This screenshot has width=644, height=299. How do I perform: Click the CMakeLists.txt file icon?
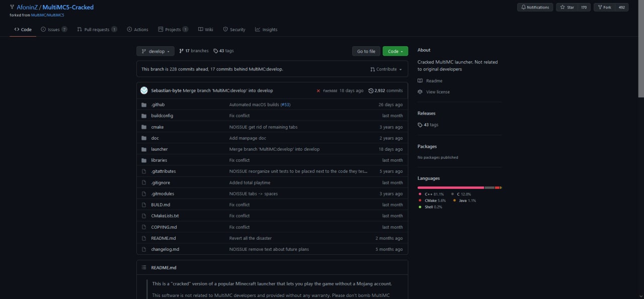click(x=144, y=216)
